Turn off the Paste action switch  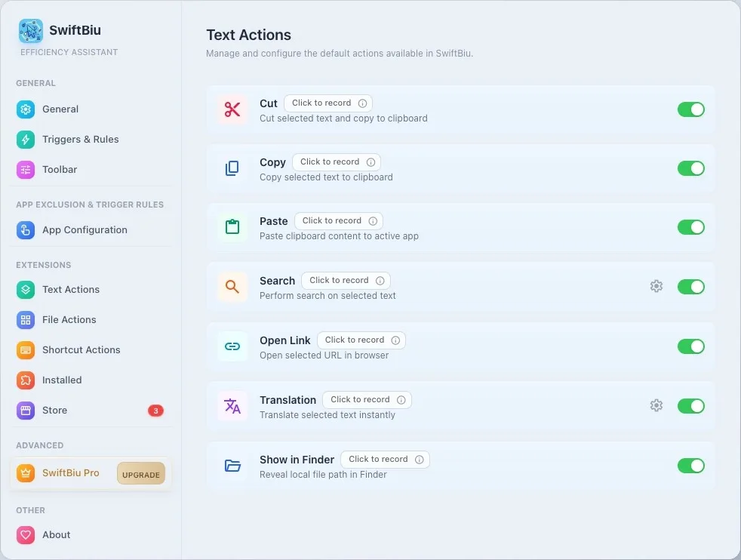tap(691, 227)
